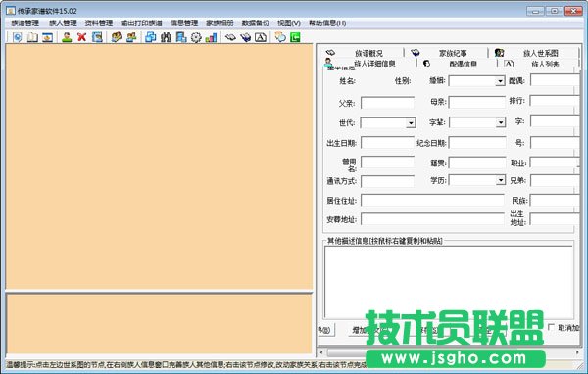Switch to the 配偶信息 tab
This screenshot has width=588, height=374.
(x=457, y=64)
